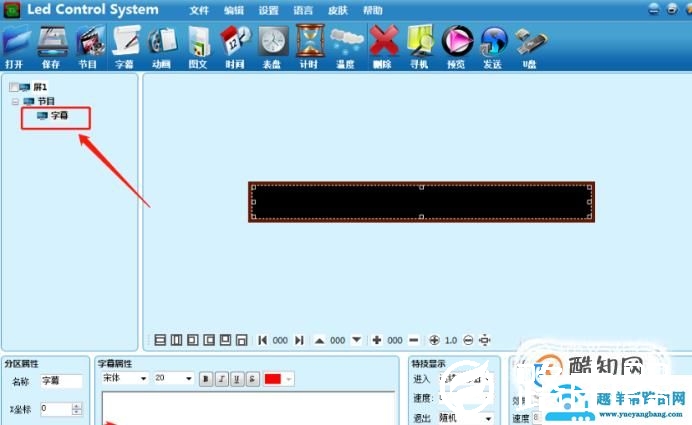Click the 名称 name input field

point(60,381)
